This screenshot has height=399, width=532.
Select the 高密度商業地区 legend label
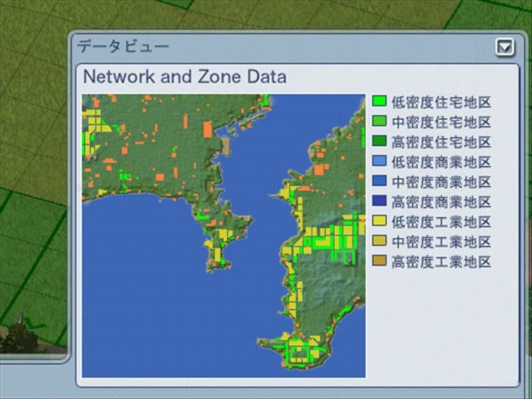point(442,202)
